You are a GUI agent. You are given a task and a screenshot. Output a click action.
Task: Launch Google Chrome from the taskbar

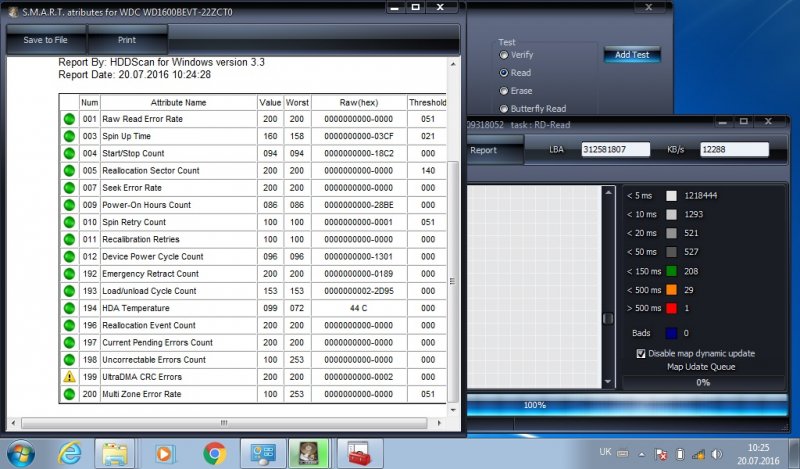click(214, 453)
